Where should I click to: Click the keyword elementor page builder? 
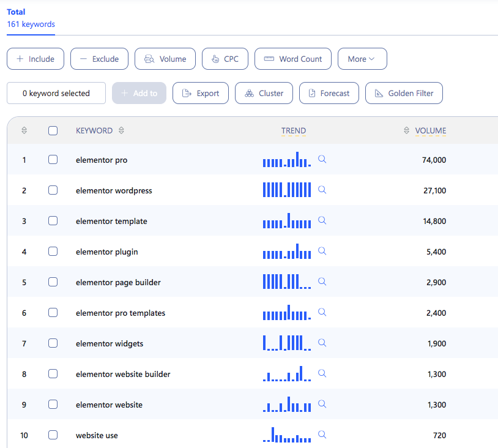tap(118, 283)
